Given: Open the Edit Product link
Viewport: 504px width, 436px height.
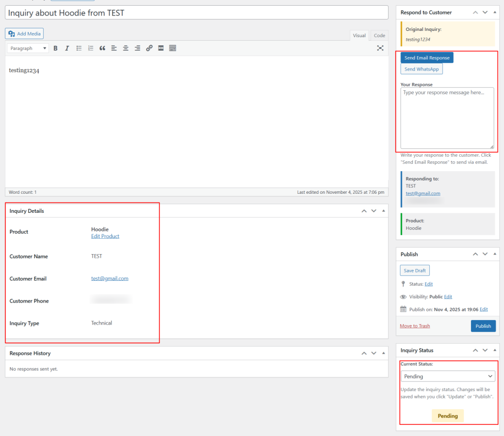Looking at the screenshot, I should (x=105, y=236).
